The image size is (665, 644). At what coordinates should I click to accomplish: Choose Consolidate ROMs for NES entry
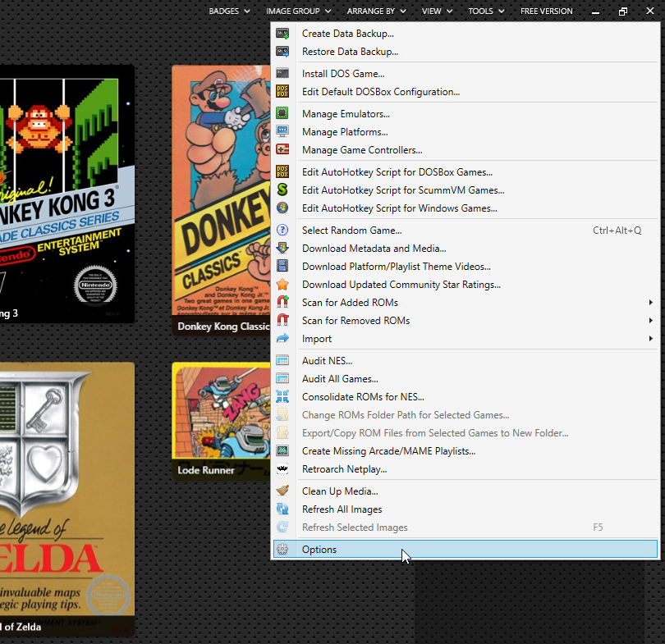tap(465, 396)
